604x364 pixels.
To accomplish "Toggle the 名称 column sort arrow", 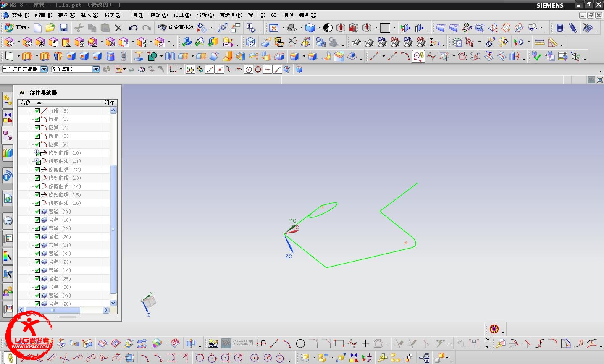I will tap(39, 103).
